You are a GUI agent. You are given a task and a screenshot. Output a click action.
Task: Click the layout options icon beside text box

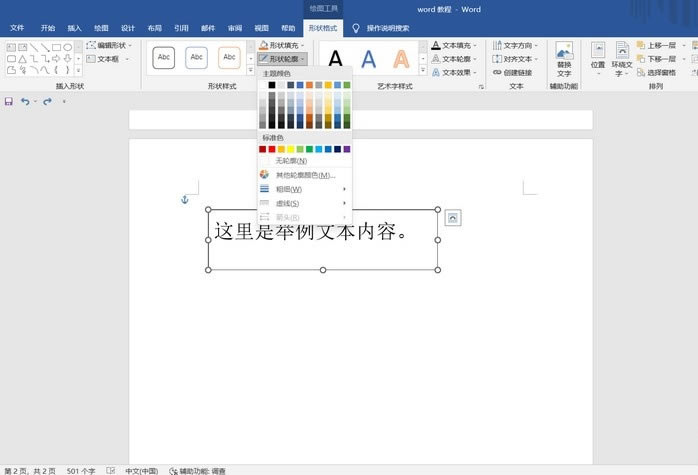click(452, 218)
